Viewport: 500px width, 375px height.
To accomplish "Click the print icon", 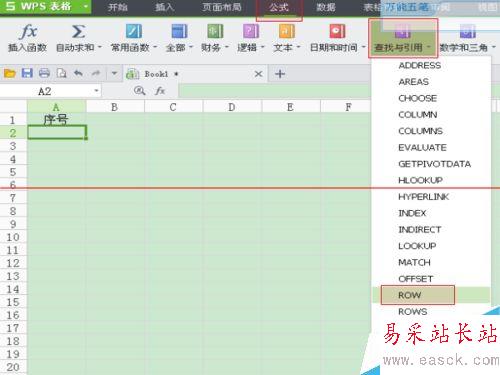I will point(44,73).
